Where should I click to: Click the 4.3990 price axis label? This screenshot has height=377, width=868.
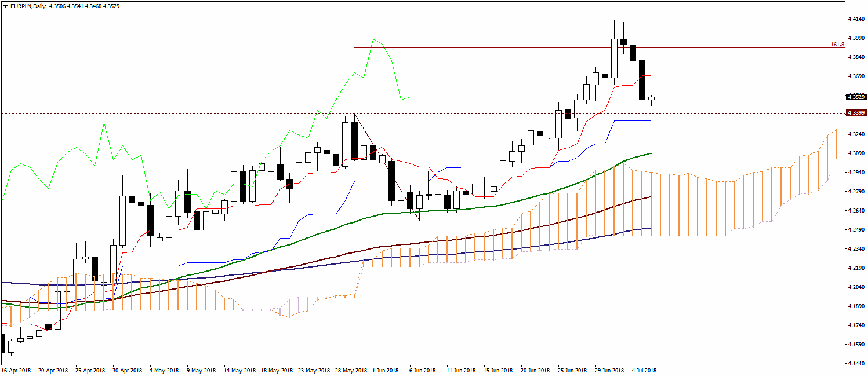[855, 38]
